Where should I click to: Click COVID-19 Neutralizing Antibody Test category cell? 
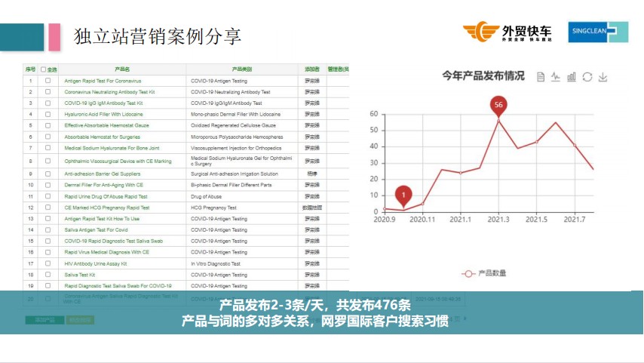click(x=231, y=92)
